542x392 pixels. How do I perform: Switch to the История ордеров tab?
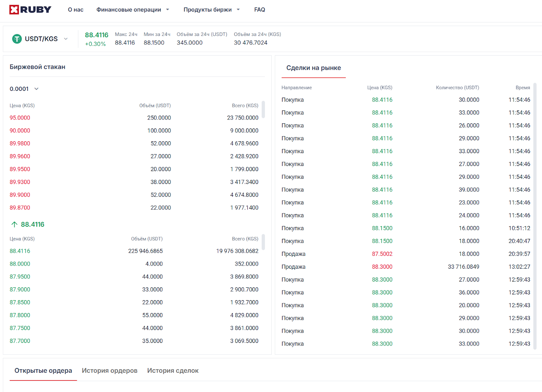[x=109, y=371]
